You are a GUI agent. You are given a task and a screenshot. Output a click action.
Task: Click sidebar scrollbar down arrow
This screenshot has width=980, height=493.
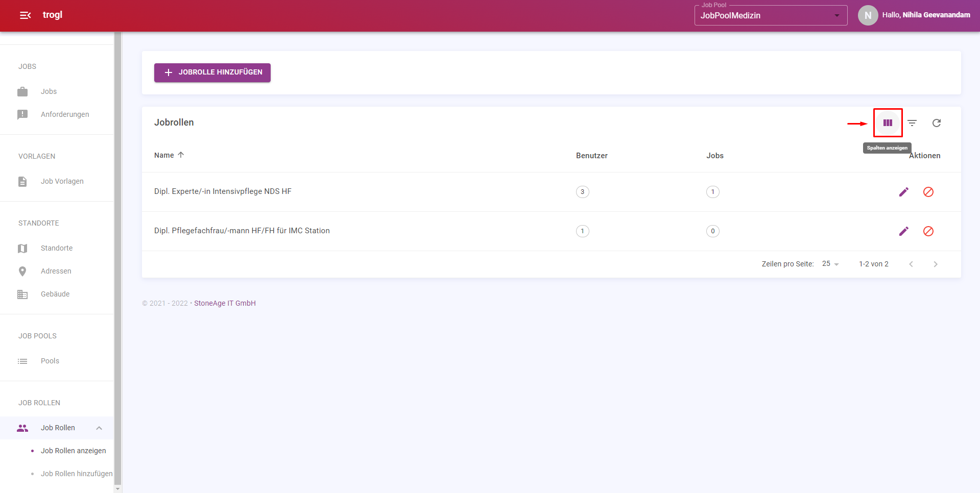tap(117, 489)
